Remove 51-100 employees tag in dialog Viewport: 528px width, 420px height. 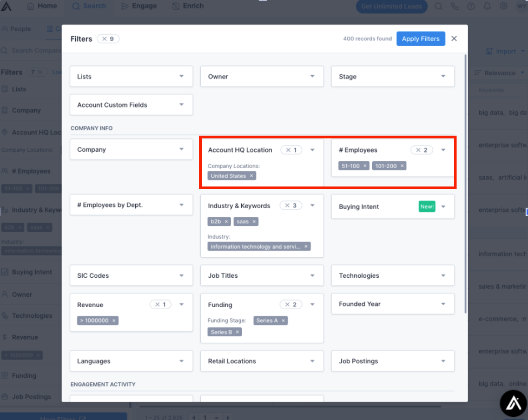(x=365, y=166)
